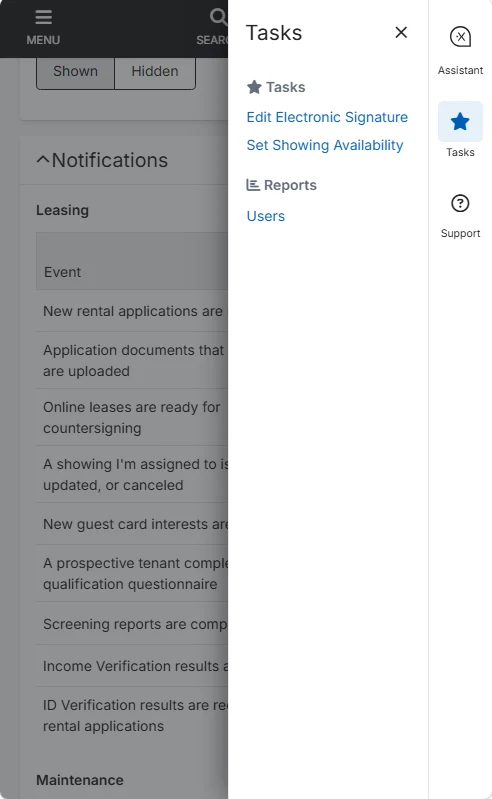The width and height of the screenshot is (492, 799).
Task: Open Support question mark icon
Action: pos(460,203)
